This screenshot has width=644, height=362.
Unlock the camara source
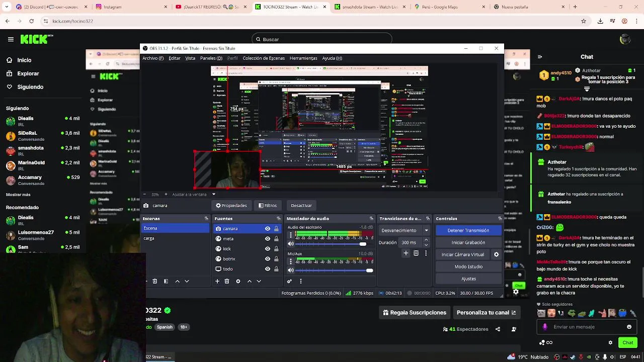pyautogui.click(x=276, y=229)
